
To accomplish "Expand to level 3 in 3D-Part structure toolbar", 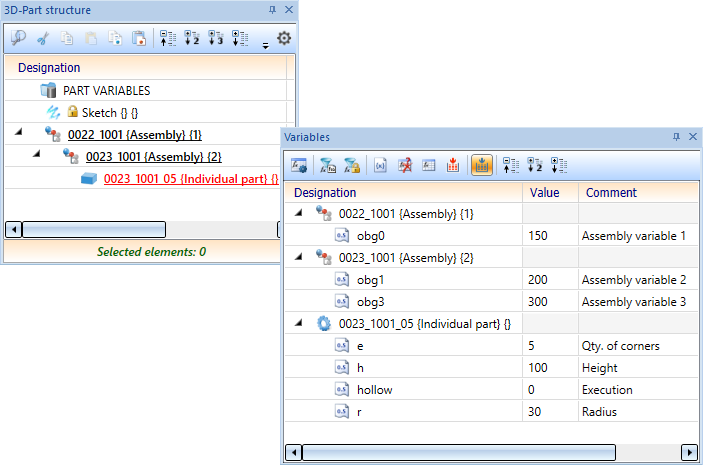I will tap(216, 39).
